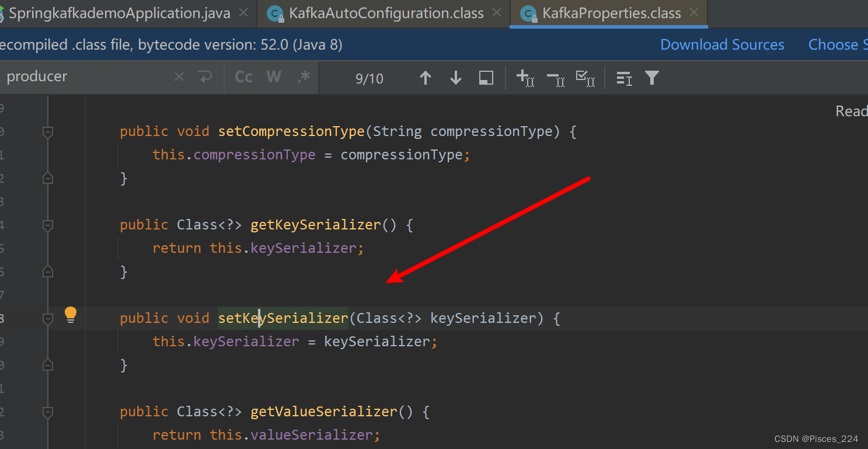Toggle Match Case (Cc) option
The image size is (868, 449).
243,77
